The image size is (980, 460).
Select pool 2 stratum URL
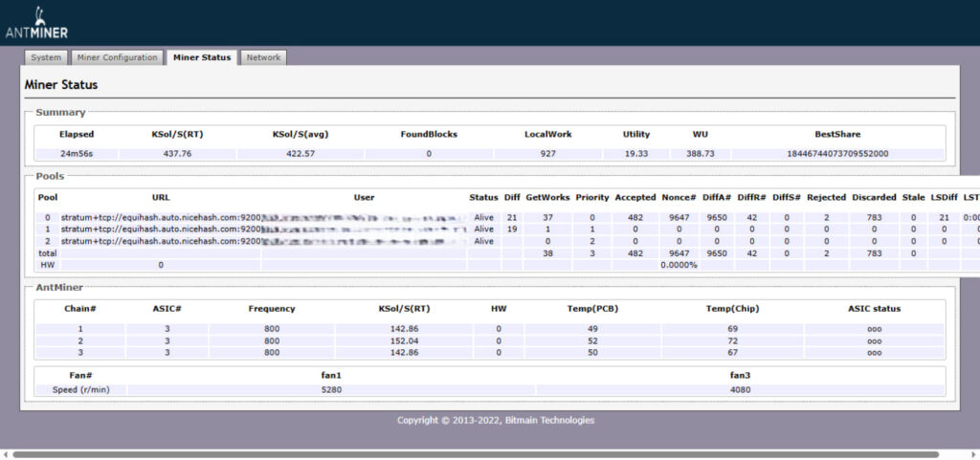click(161, 241)
